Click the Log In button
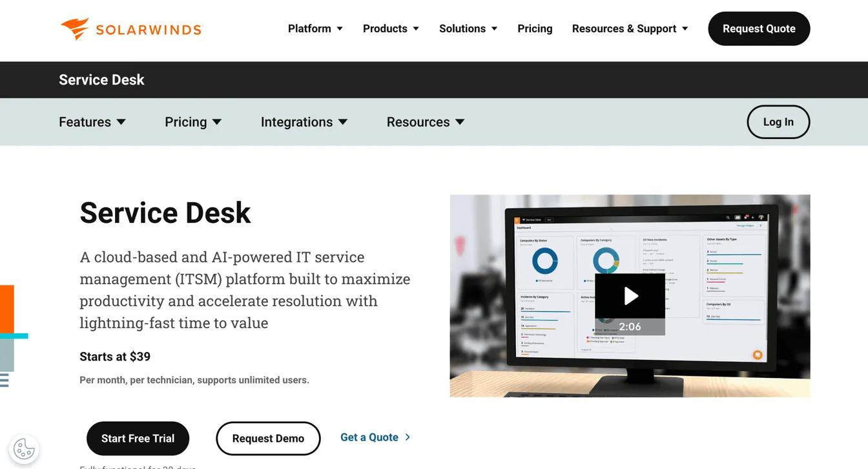The width and height of the screenshot is (868, 469). point(778,121)
